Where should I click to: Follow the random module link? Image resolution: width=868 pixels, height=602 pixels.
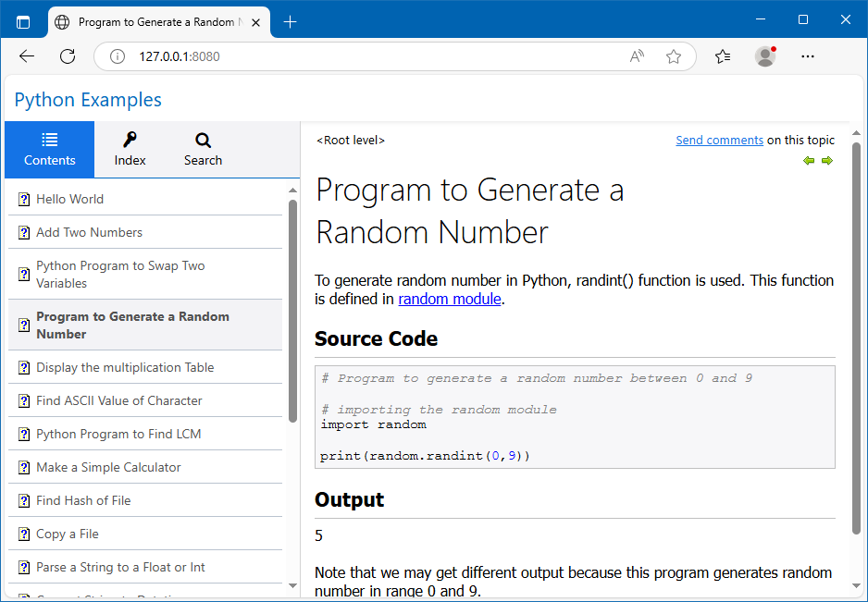coord(450,300)
